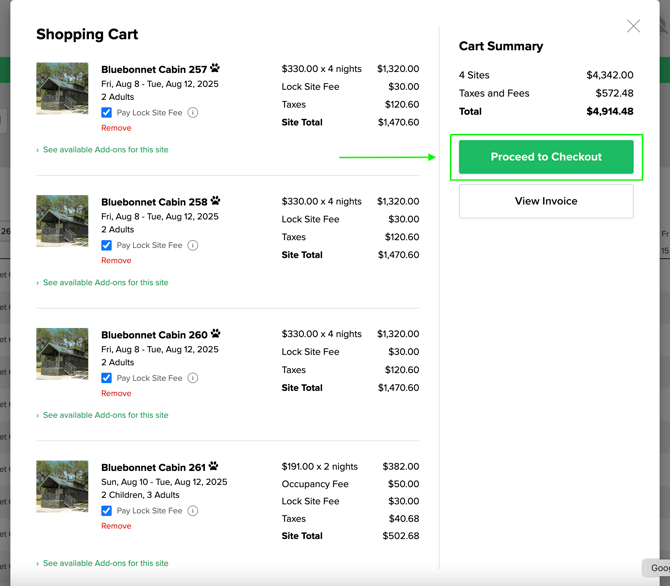The width and height of the screenshot is (670, 586).
Task: Close the Shopping Cart dialog
Action: (633, 26)
